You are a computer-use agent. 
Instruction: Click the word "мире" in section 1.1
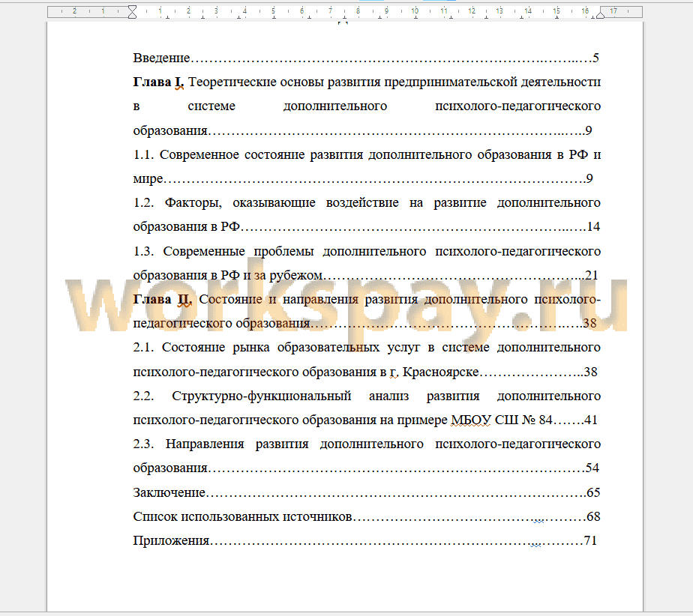coord(148,179)
